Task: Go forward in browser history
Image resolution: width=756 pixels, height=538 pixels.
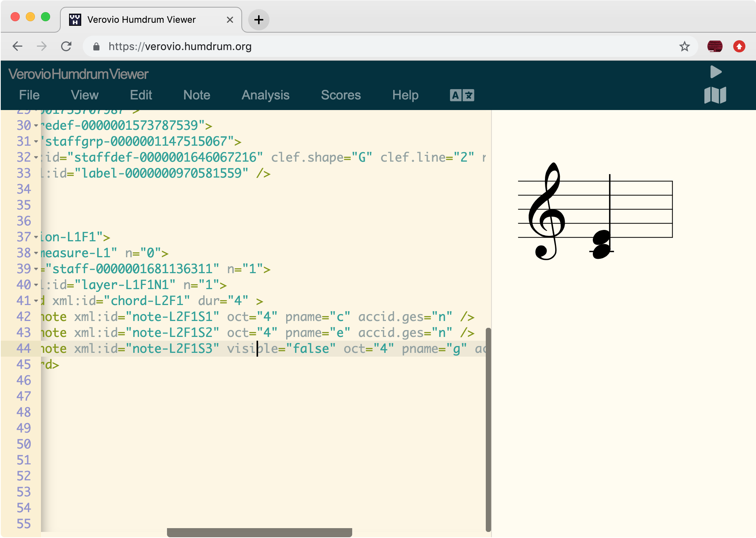Action: click(42, 46)
